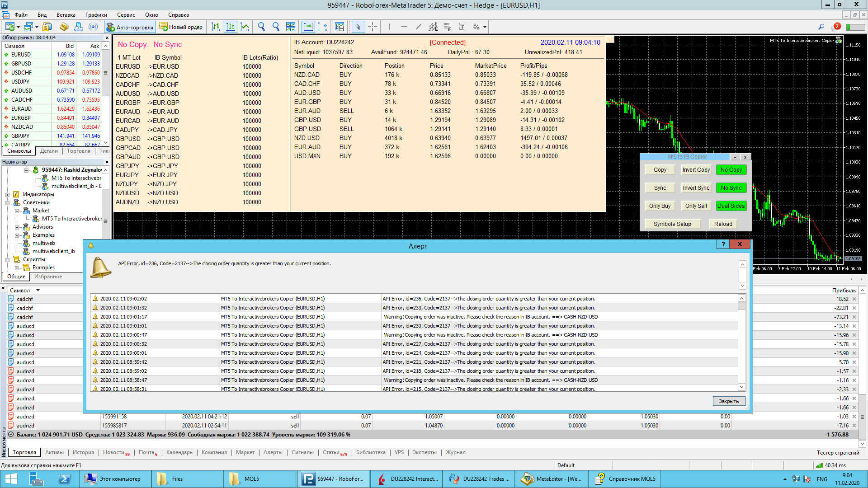Viewport: 868px width, 488px height.
Task: Switch chart to candlestick display icon
Action: [x=231, y=27]
